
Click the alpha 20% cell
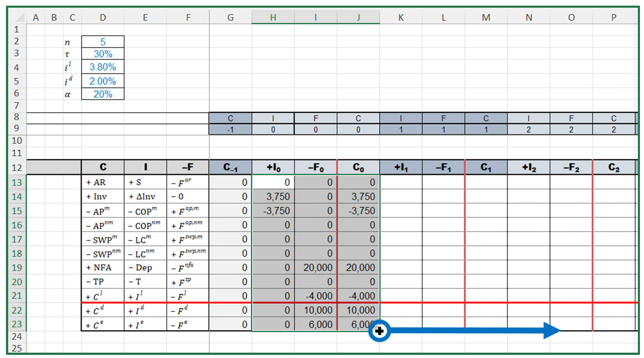click(103, 94)
